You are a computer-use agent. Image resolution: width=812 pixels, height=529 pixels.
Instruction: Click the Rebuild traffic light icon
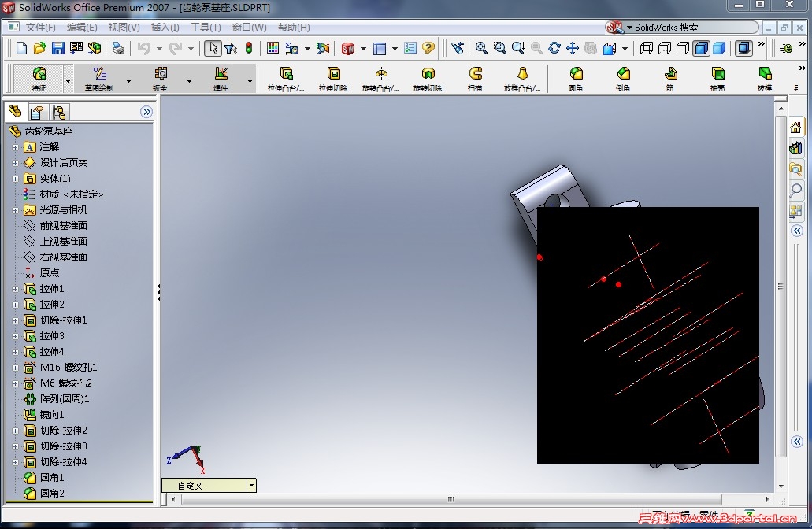coord(249,48)
